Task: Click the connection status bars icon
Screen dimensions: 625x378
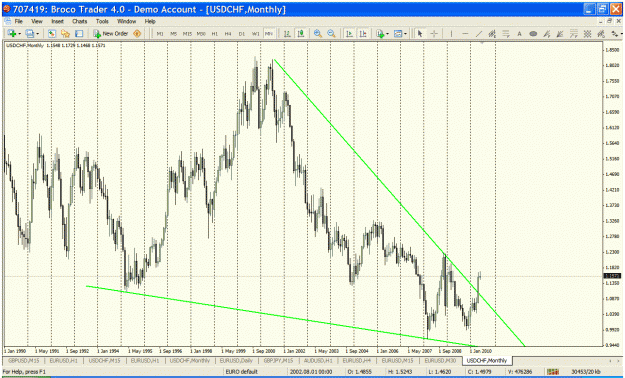Action: tap(553, 372)
